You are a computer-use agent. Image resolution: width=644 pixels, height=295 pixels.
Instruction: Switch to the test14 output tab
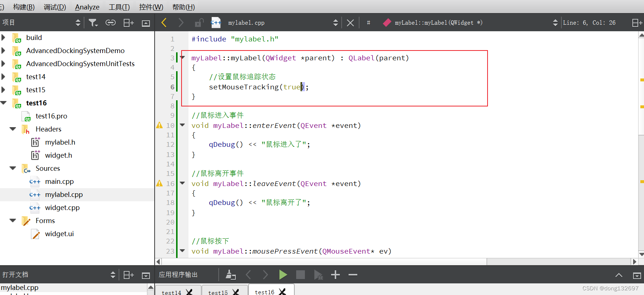coord(171,292)
